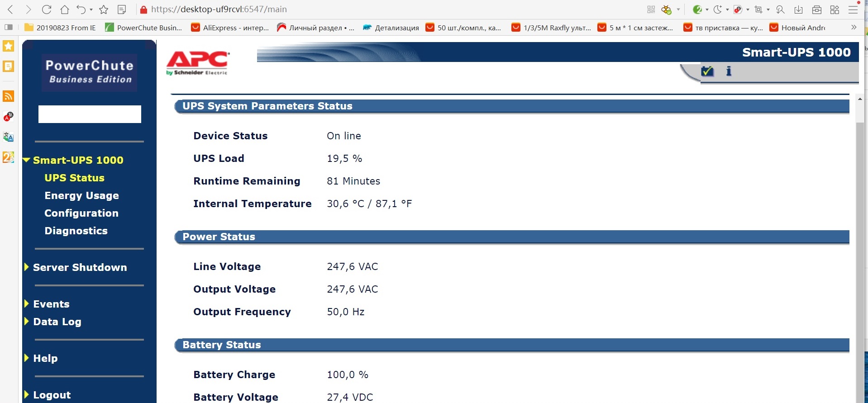Open the browser home page icon
The width and height of the screenshot is (868, 403).
click(x=65, y=9)
